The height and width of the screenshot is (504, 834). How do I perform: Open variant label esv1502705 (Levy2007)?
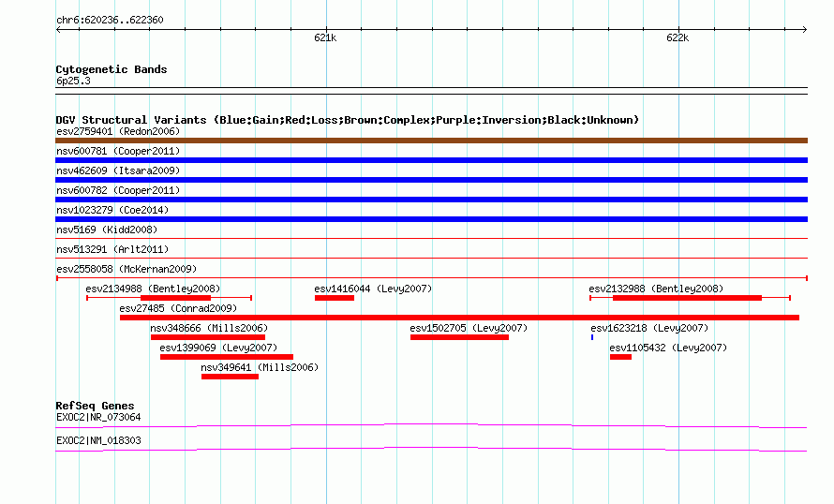coord(469,328)
